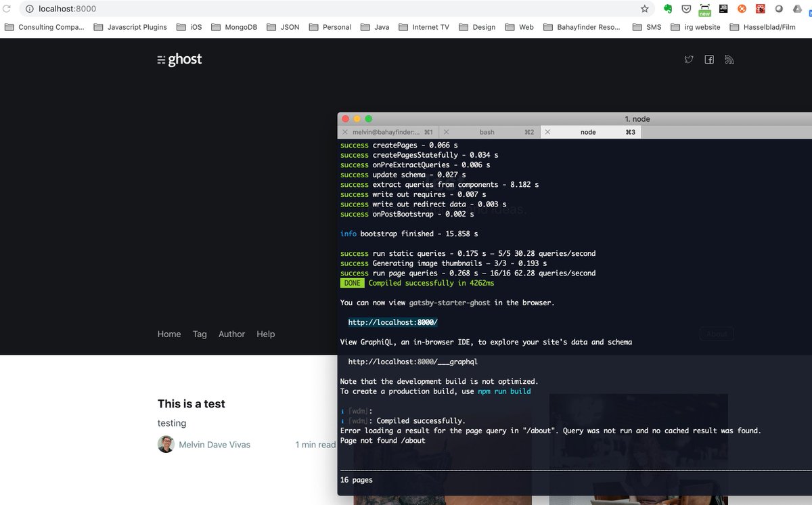The image size is (812, 505).
Task: Open the 'This is a test' post title
Action: [191, 403]
